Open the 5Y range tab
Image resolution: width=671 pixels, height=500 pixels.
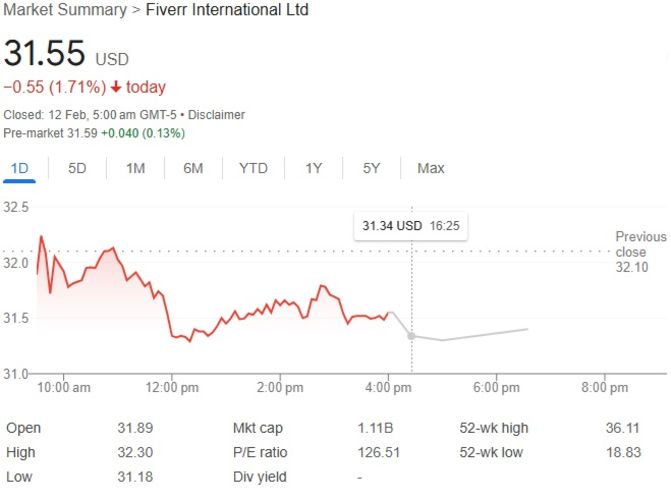[371, 168]
